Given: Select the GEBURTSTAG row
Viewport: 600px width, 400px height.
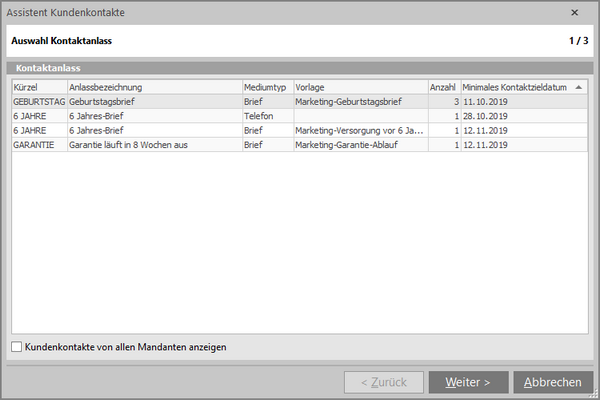Looking at the screenshot, I should (x=38, y=102).
